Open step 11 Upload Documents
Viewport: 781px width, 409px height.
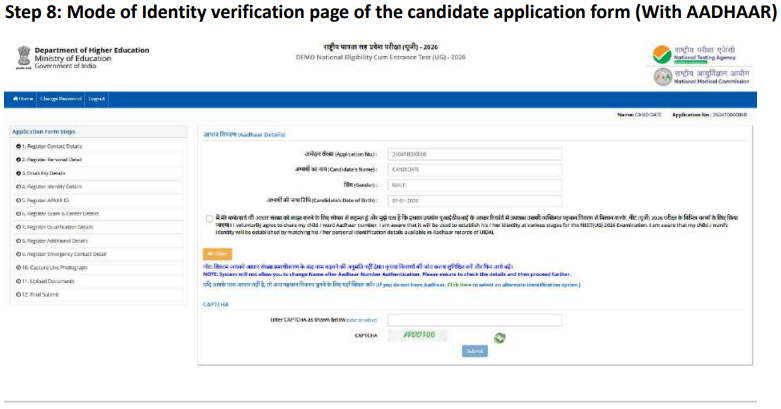click(x=45, y=281)
